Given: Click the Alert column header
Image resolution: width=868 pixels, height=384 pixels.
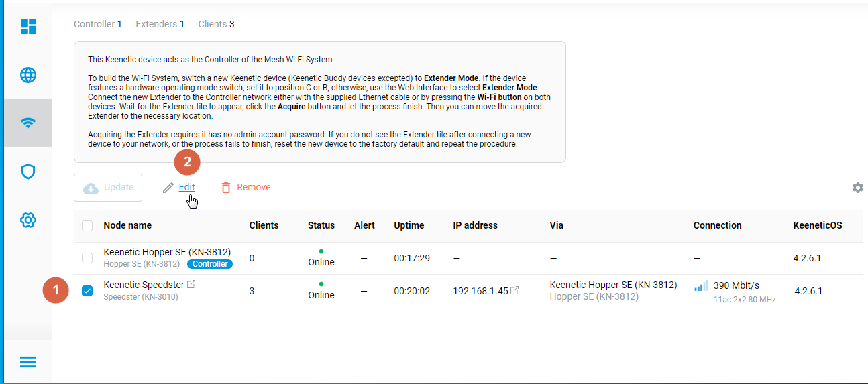Looking at the screenshot, I should [364, 225].
